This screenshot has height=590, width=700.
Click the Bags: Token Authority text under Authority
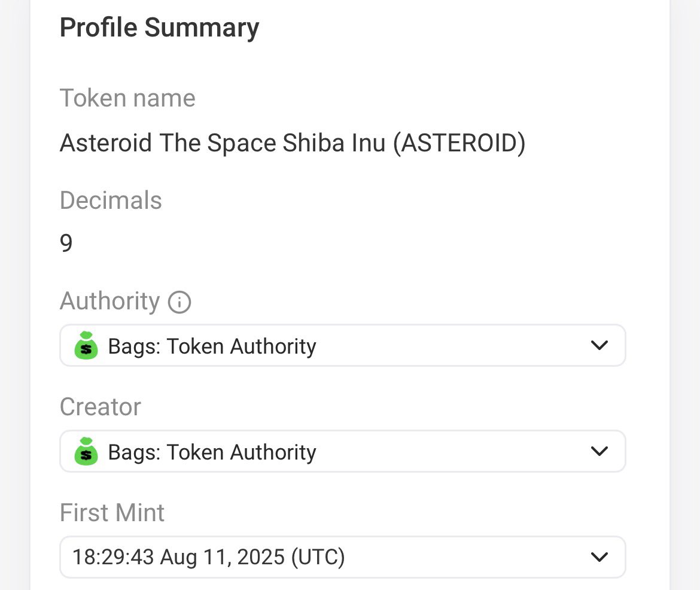[212, 346]
